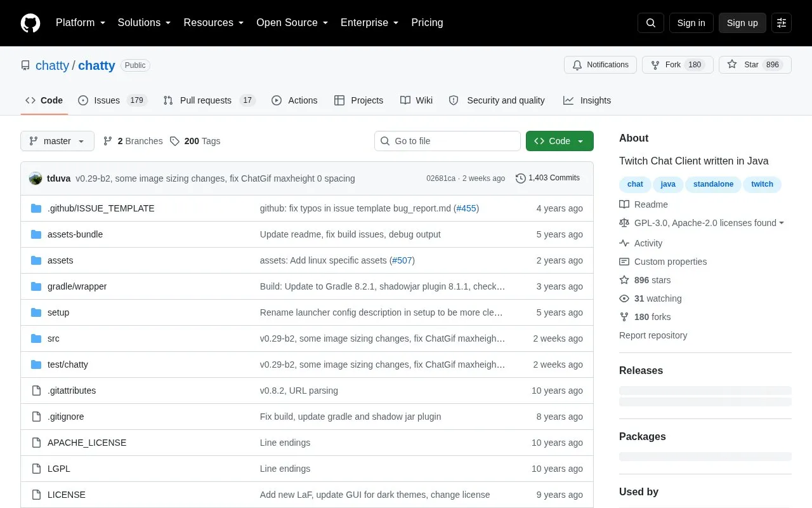Screen dimensions: 812x508
Task: View the 200 Tags link
Action: pos(195,141)
